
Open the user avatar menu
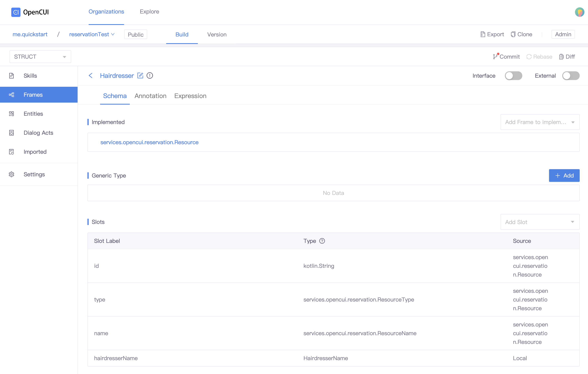579,12
